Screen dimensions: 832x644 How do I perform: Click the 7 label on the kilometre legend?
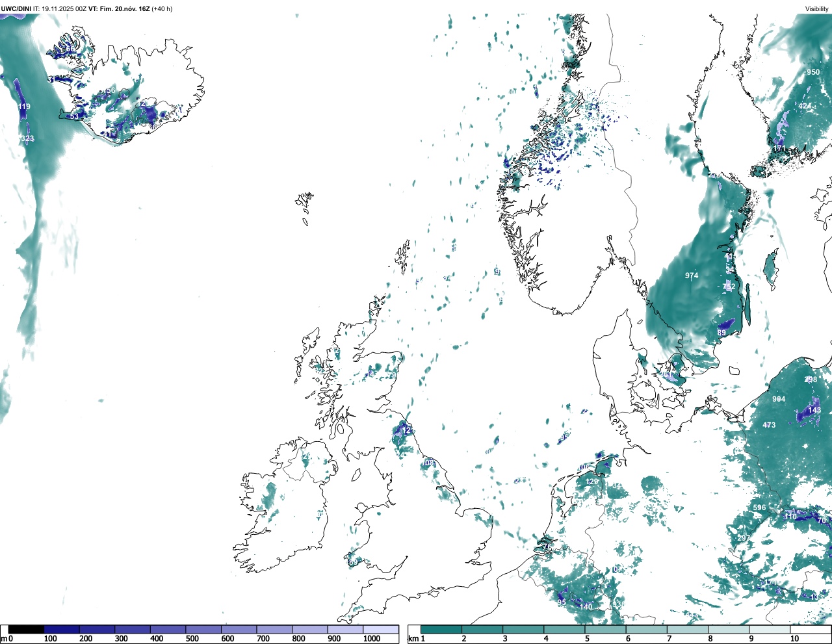click(669, 639)
